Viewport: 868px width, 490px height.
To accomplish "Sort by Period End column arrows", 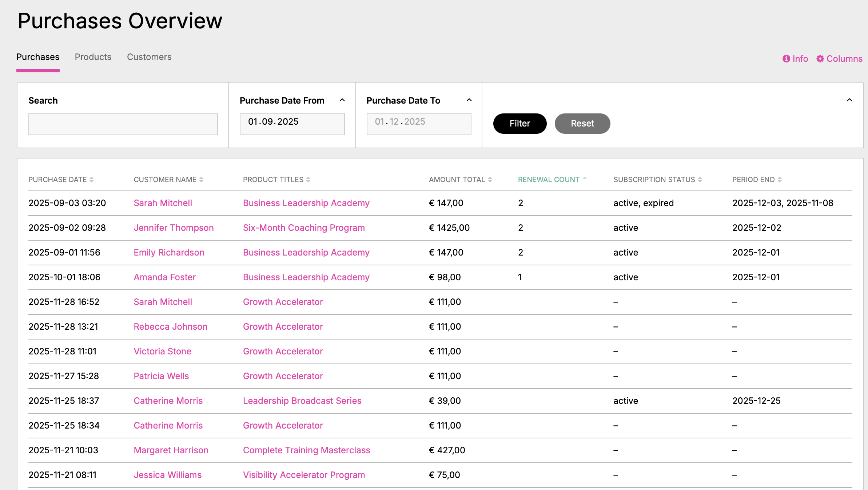I will (780, 180).
